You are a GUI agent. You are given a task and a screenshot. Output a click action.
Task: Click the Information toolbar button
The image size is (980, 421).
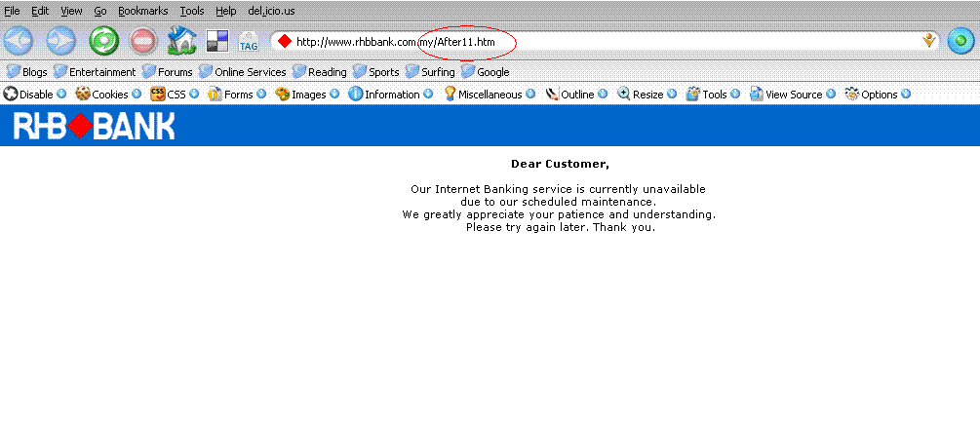click(x=384, y=95)
